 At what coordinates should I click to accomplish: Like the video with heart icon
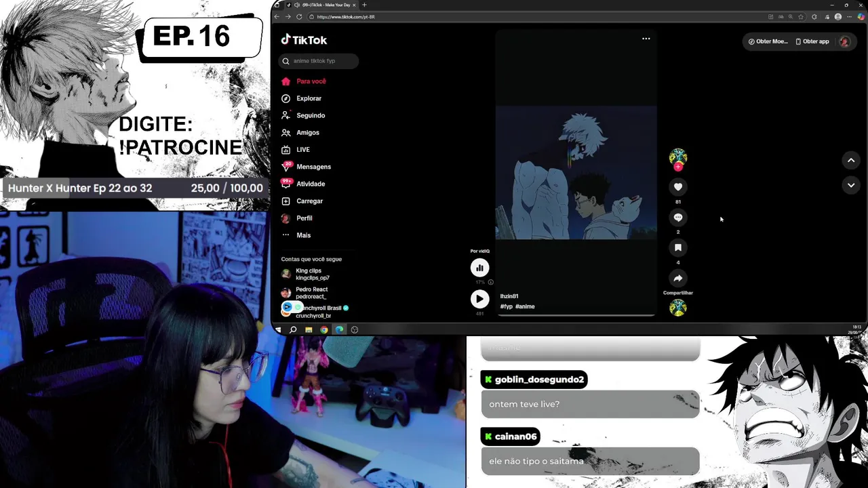click(x=678, y=187)
